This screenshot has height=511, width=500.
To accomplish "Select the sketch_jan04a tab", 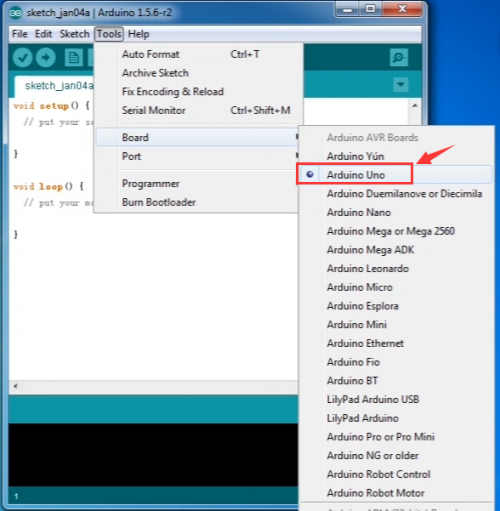I will coord(55,86).
